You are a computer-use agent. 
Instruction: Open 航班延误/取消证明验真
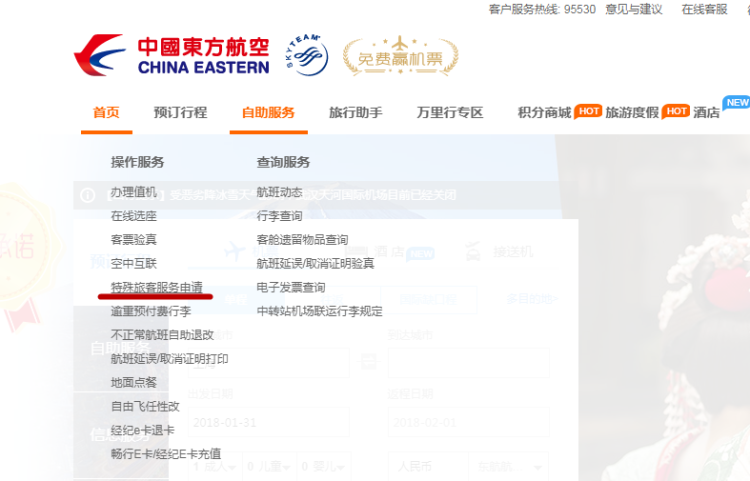click(x=315, y=263)
